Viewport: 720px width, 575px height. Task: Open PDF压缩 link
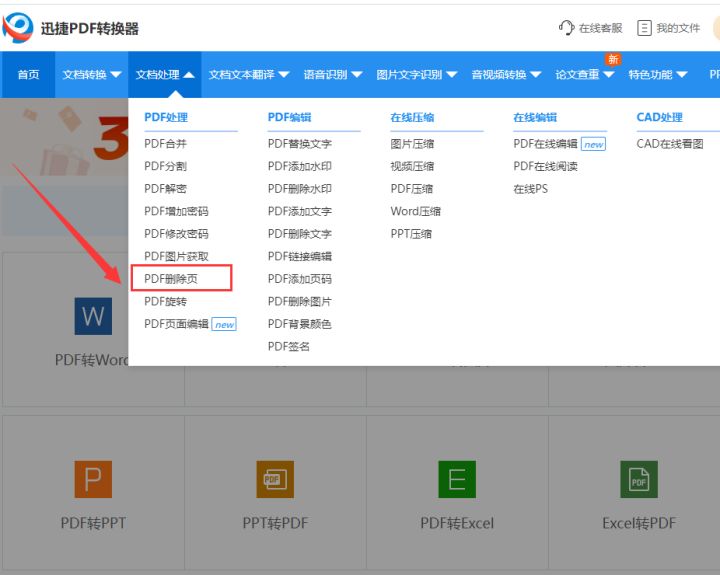pyautogui.click(x=412, y=189)
